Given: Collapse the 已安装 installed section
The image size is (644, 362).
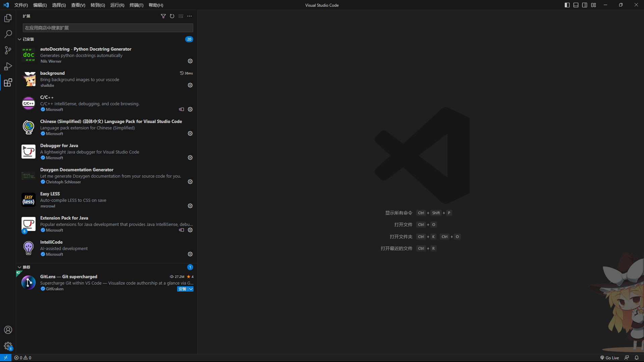Looking at the screenshot, I should pyautogui.click(x=19, y=39).
